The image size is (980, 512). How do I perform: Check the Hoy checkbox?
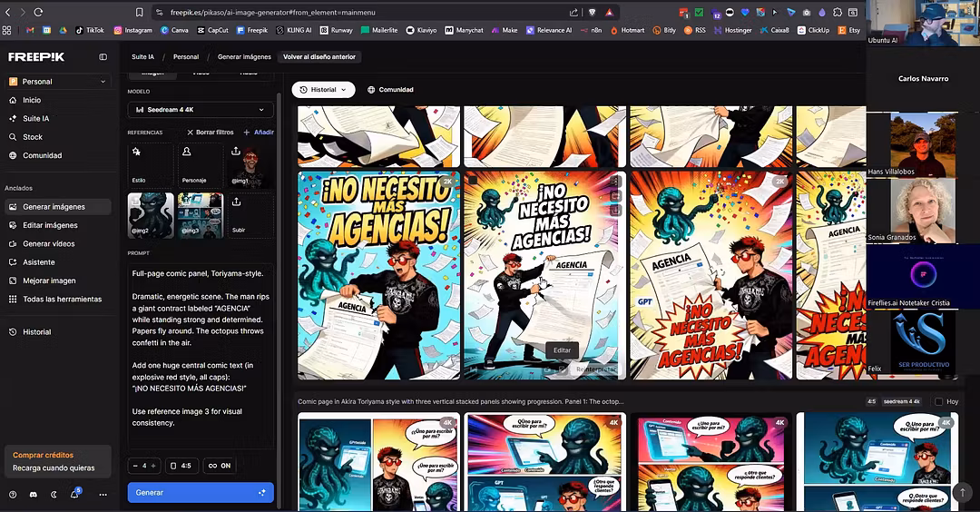pos(939,401)
